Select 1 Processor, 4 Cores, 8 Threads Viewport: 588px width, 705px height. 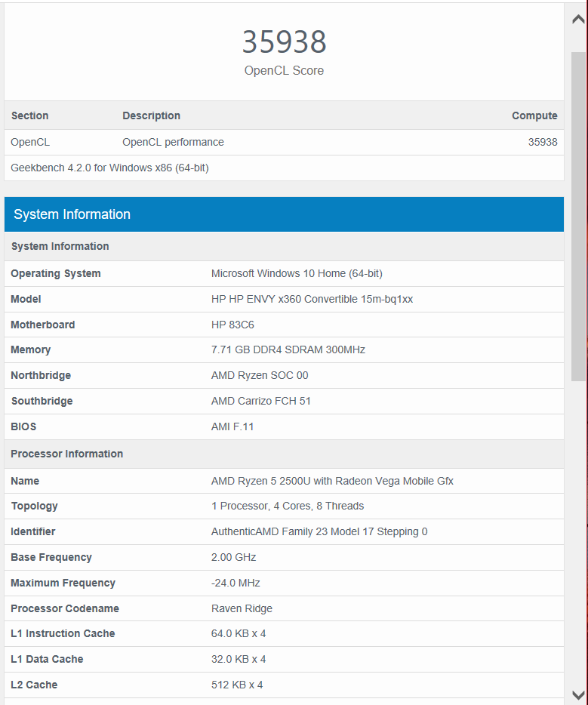[288, 506]
